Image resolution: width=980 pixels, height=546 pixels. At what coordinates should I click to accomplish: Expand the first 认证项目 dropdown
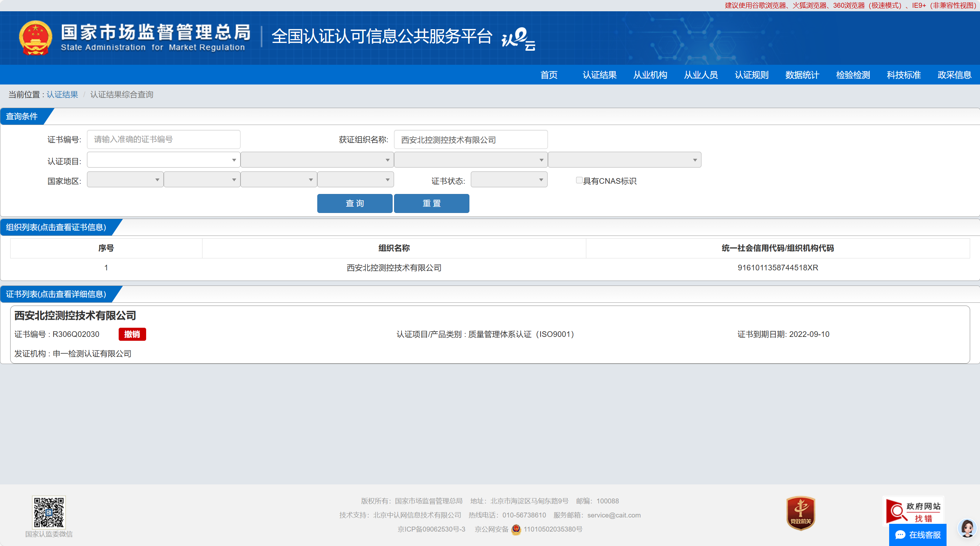[164, 160]
